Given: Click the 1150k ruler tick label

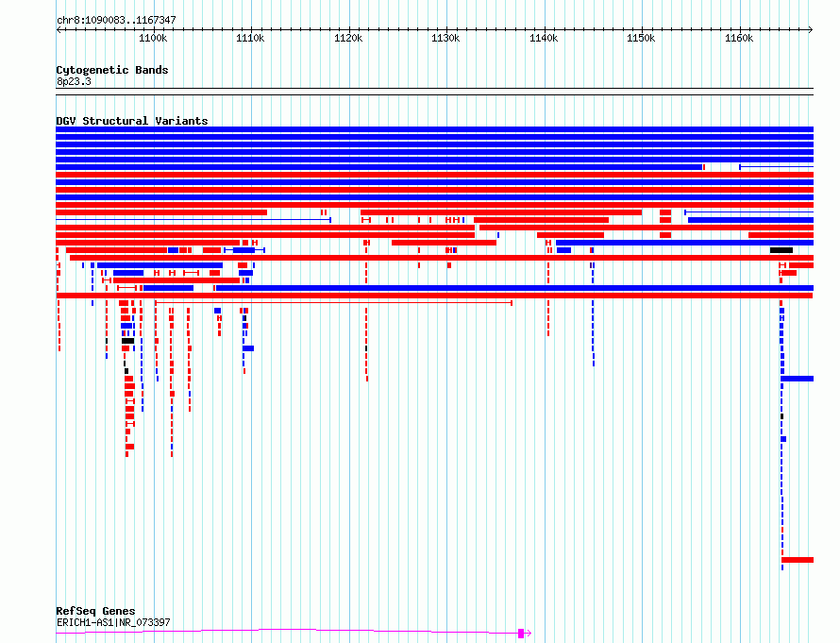Looking at the screenshot, I should (641, 39).
